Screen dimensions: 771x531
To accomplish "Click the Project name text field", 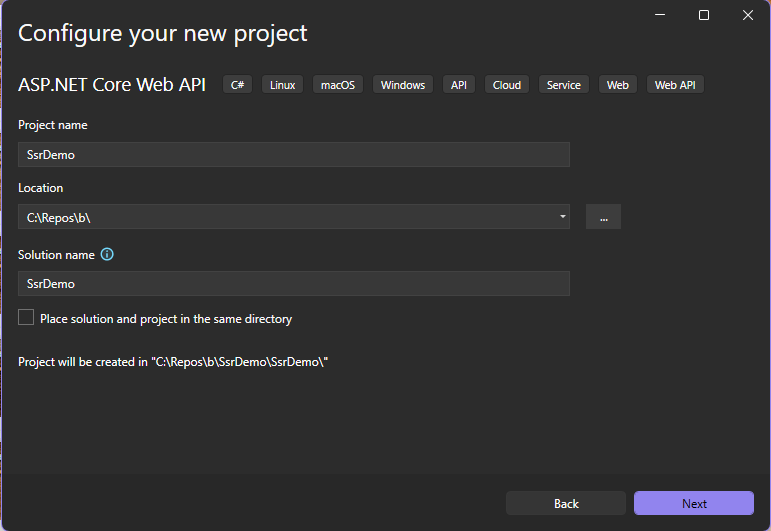I will click(x=294, y=154).
